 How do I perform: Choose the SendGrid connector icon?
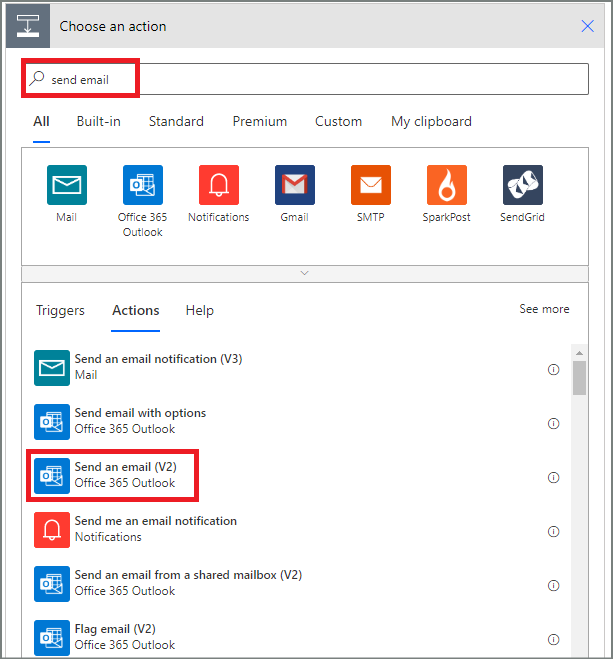tap(523, 185)
